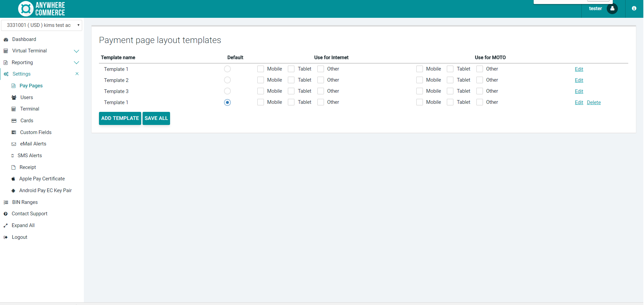
Task: Check MOTO Tablet for Template 3
Action: (450, 91)
